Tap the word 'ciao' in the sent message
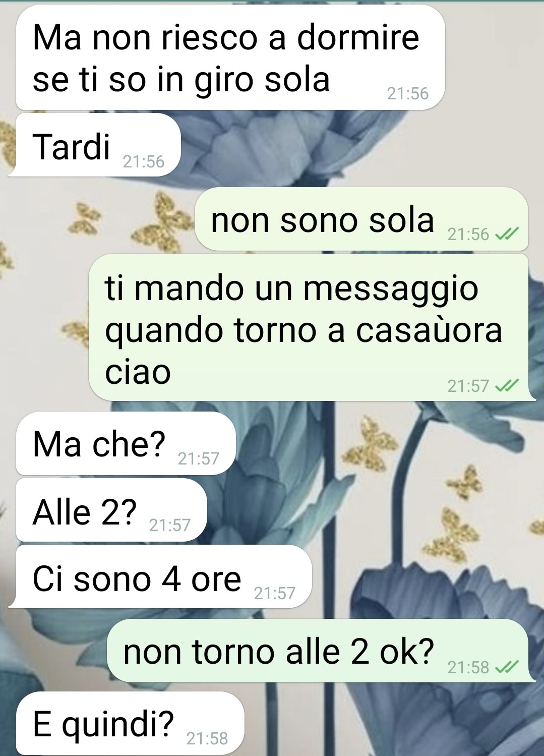The height and width of the screenshot is (756, 544). (x=138, y=372)
